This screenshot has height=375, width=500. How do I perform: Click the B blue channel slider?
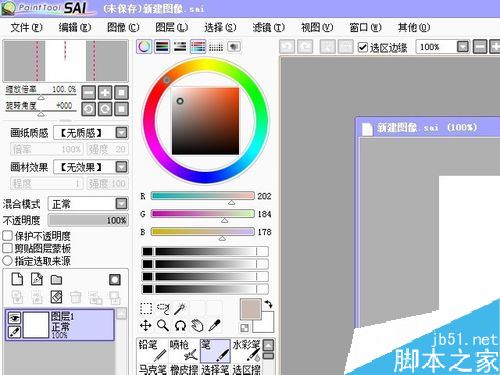202,232
